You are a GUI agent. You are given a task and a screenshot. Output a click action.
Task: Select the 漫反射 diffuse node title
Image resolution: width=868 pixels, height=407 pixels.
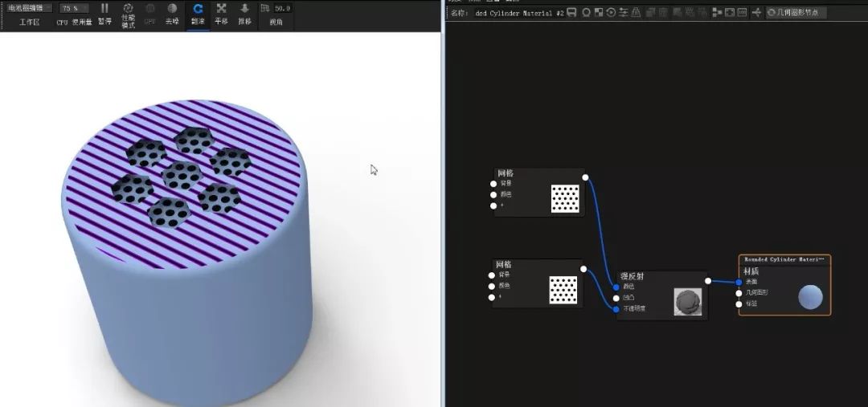click(633, 276)
